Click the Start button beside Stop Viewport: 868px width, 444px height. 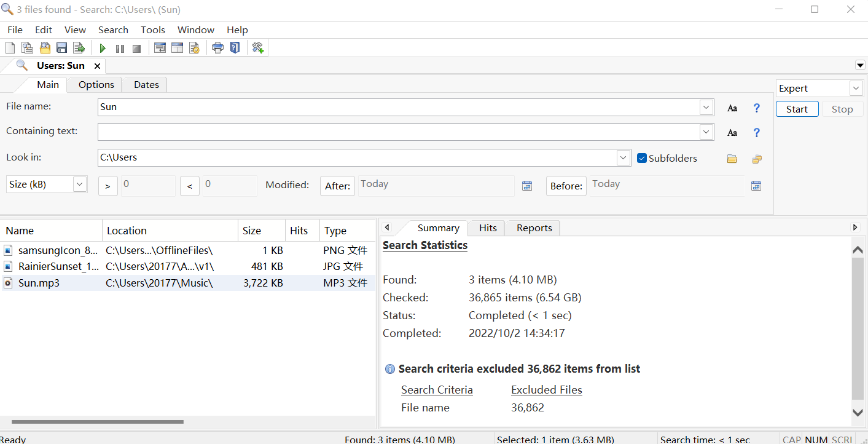coord(797,109)
